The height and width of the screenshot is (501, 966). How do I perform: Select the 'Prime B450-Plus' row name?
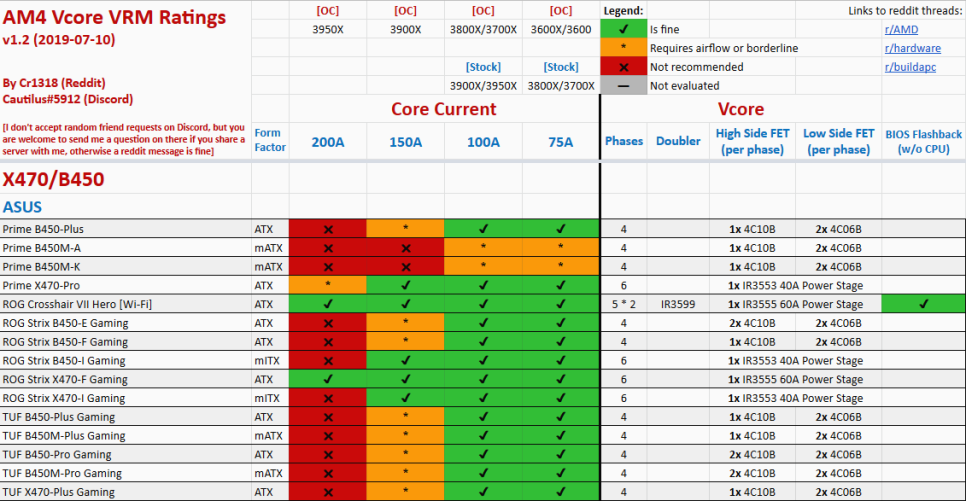pyautogui.click(x=43, y=229)
